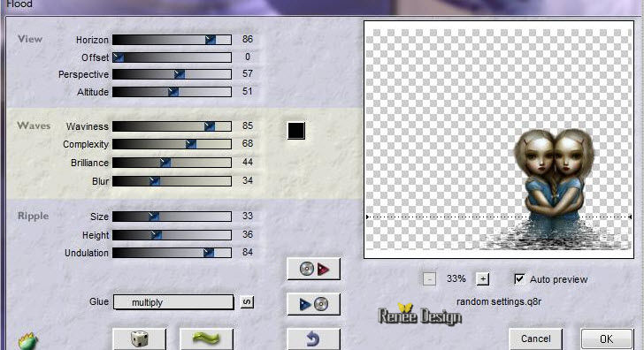Viewport: 644px width, 350px height.
Task: Click the blue undo arrow button
Action: [x=313, y=339]
